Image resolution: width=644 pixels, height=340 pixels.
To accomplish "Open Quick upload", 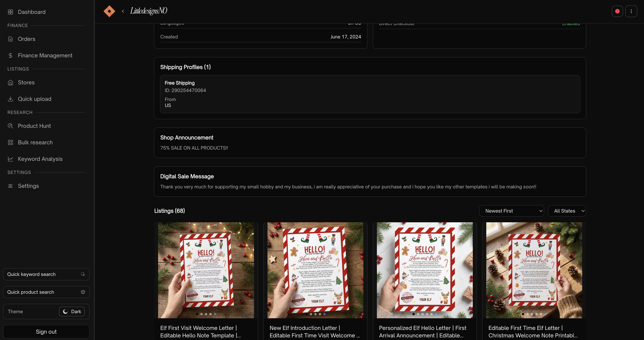I will coord(34,99).
